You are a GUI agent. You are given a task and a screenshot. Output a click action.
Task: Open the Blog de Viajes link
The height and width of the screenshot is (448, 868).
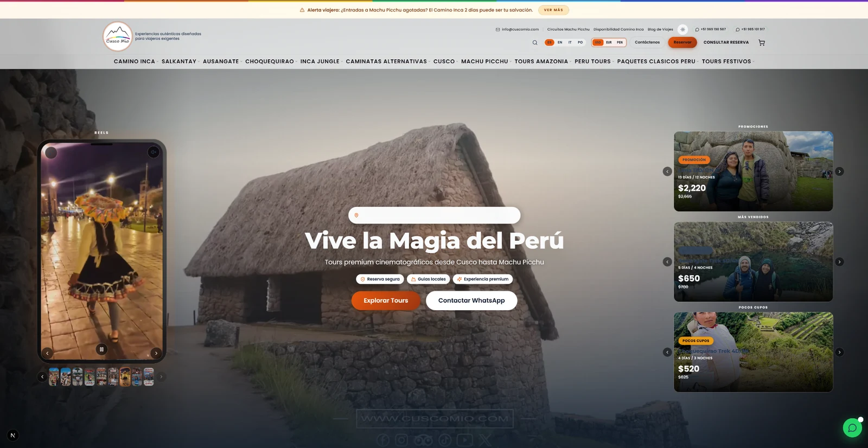click(660, 29)
